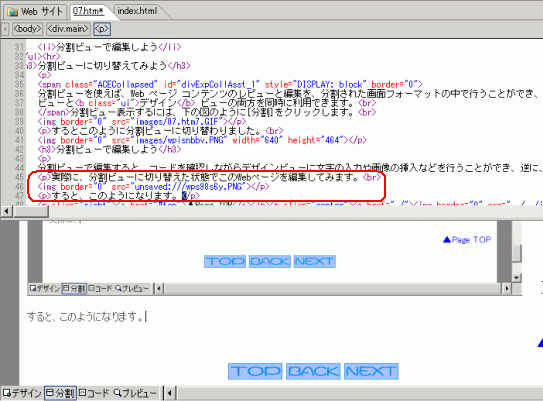Click the <p> tag selector
The image size is (543, 401).
pyautogui.click(x=102, y=29)
